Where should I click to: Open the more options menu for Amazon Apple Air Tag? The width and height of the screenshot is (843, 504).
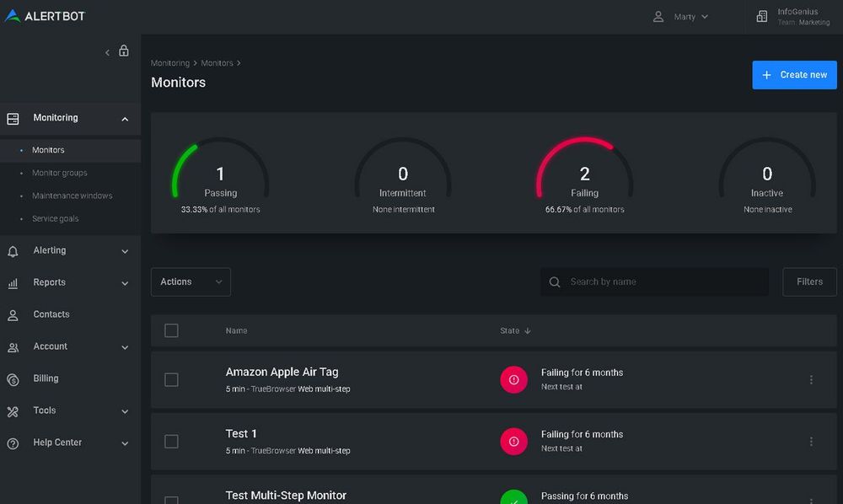tap(811, 380)
